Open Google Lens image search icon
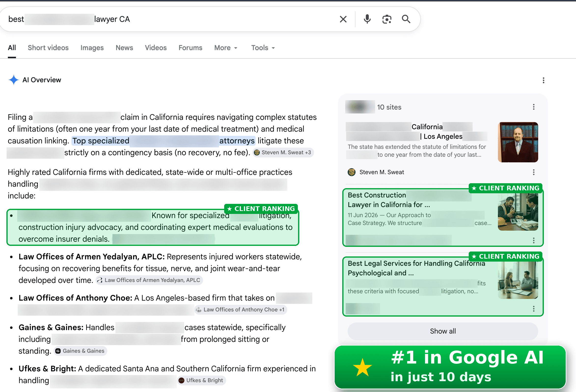 coord(387,19)
